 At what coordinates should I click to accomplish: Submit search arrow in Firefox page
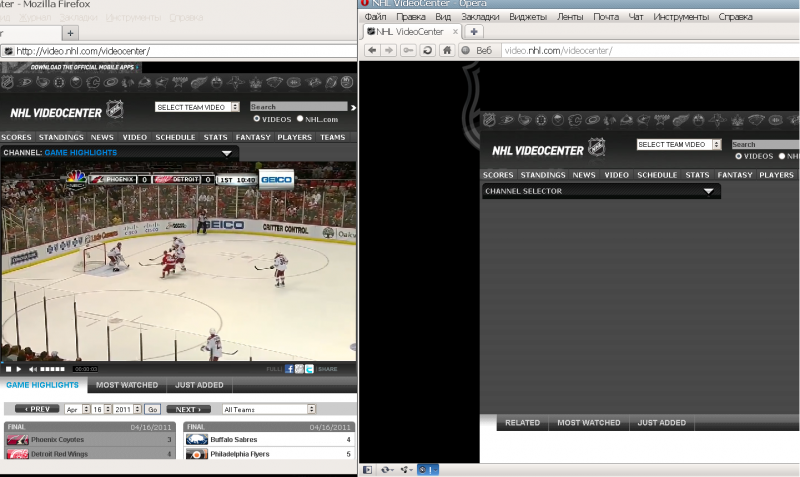tap(353, 107)
